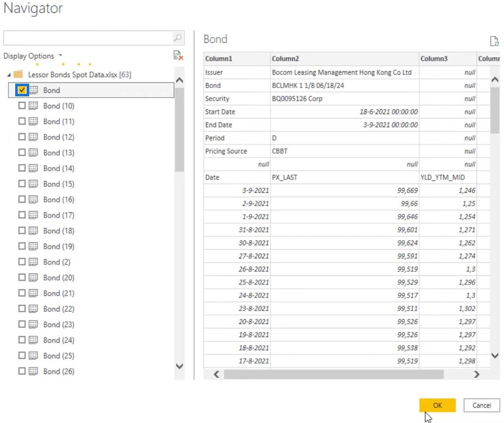Tick the Bond (22) checkbox
Viewport: 504px width, 423px height.
(22, 309)
